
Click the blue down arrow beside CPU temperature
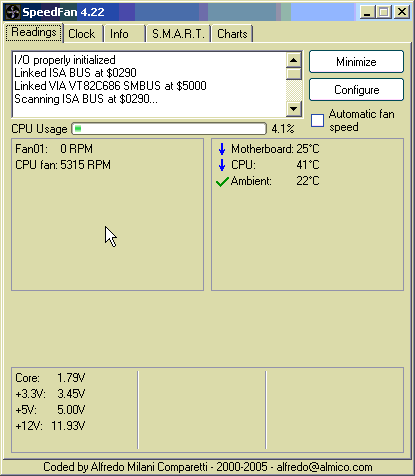222,165
